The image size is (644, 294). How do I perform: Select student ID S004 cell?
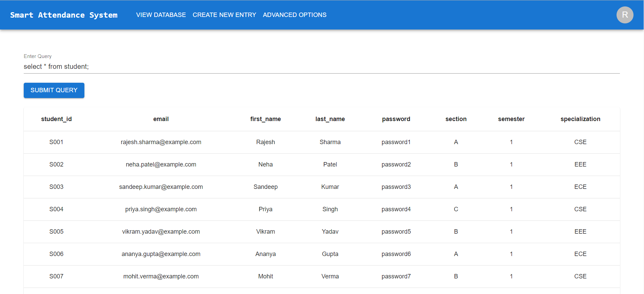(x=56, y=209)
